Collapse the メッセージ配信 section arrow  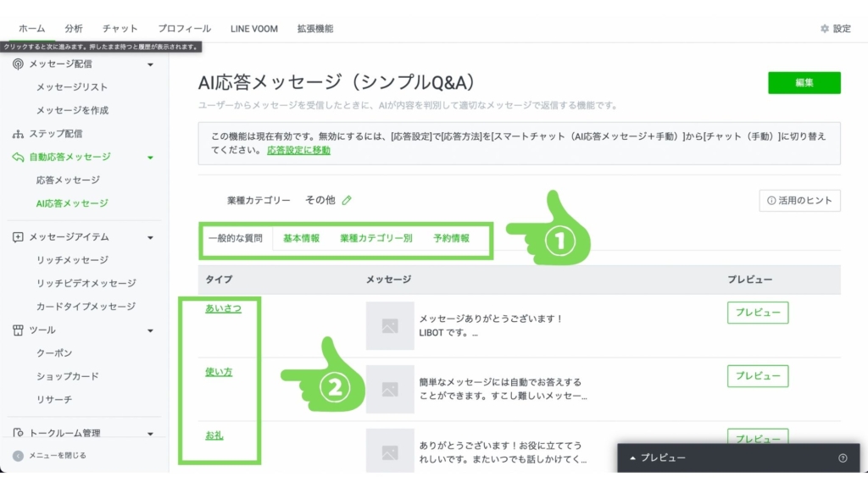(150, 64)
